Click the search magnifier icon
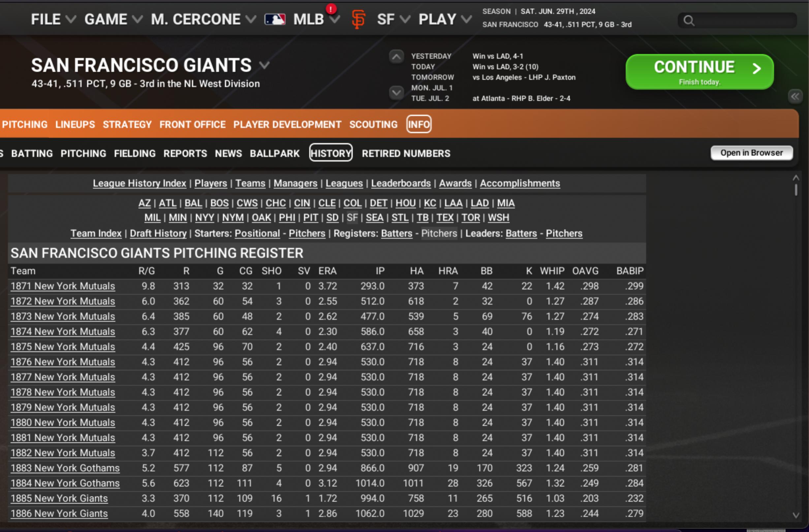809x532 pixels. pyautogui.click(x=689, y=21)
